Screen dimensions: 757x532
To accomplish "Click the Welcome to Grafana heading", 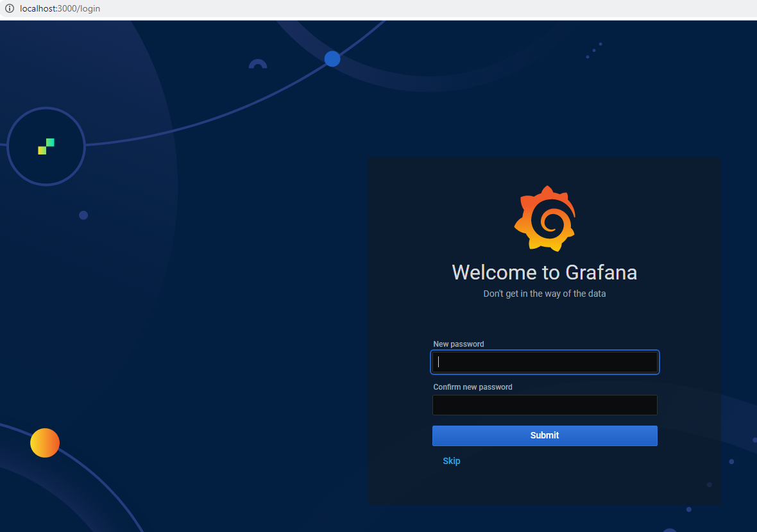I will 545,272.
